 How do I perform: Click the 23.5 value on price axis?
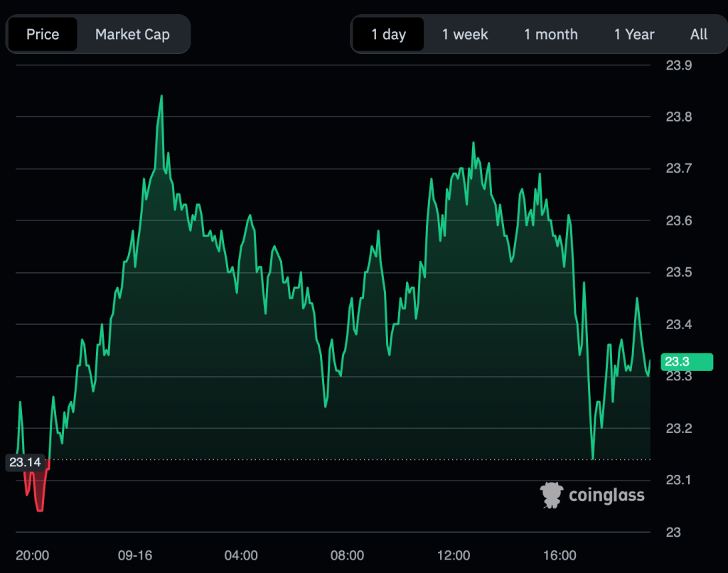click(x=678, y=273)
